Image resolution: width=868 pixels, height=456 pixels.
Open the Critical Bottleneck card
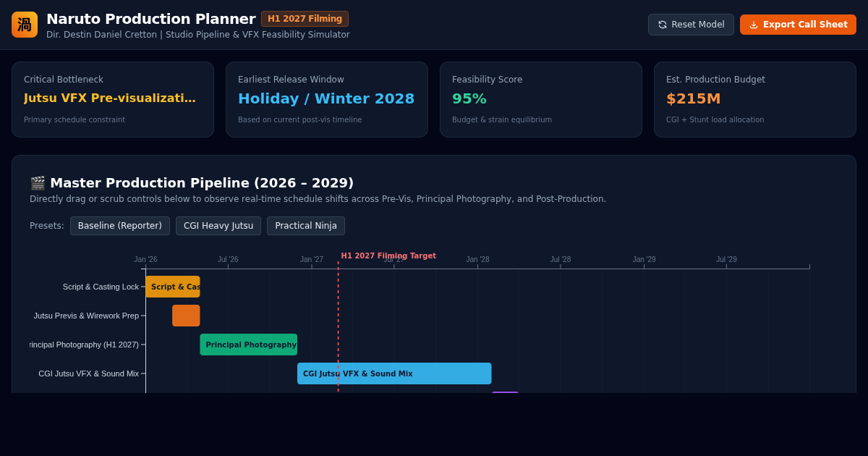(113, 99)
